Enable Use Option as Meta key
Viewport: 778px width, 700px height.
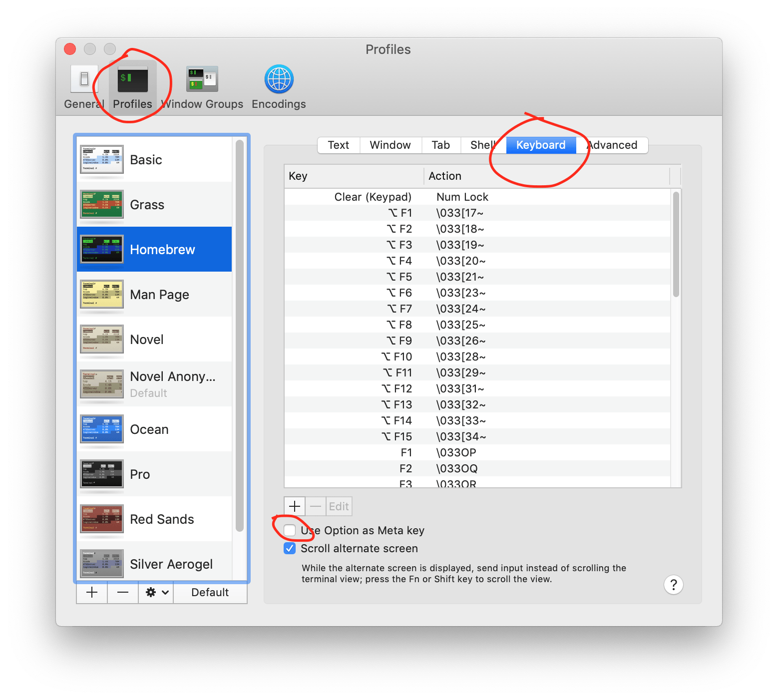pos(290,530)
